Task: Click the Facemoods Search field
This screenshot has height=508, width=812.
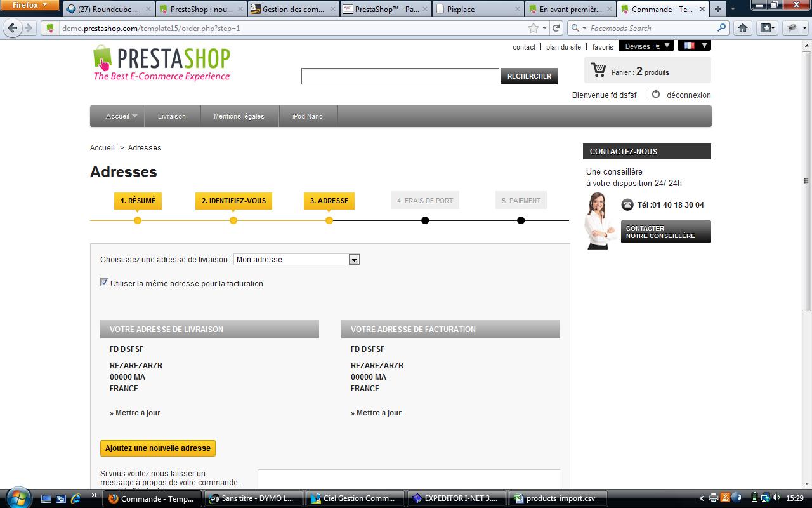Action: point(652,28)
